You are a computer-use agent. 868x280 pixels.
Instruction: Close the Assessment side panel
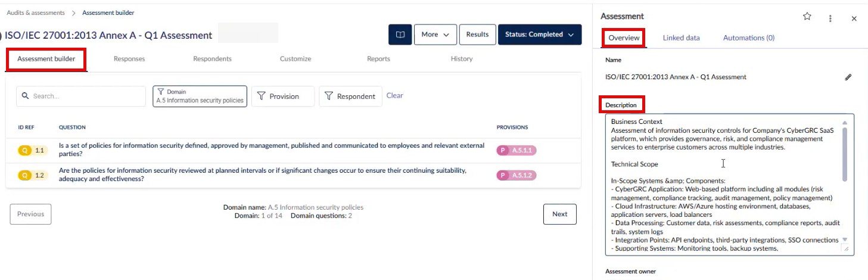click(x=854, y=18)
